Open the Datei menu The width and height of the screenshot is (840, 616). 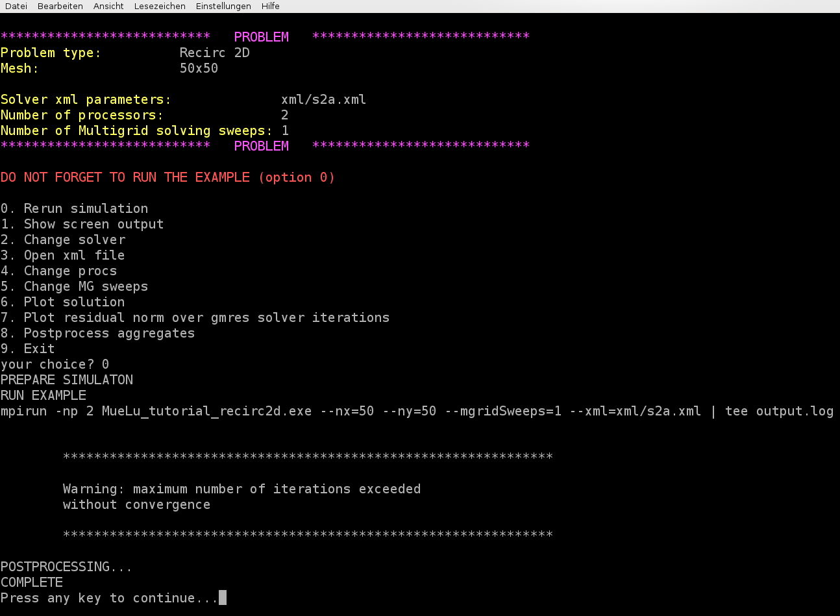point(16,6)
